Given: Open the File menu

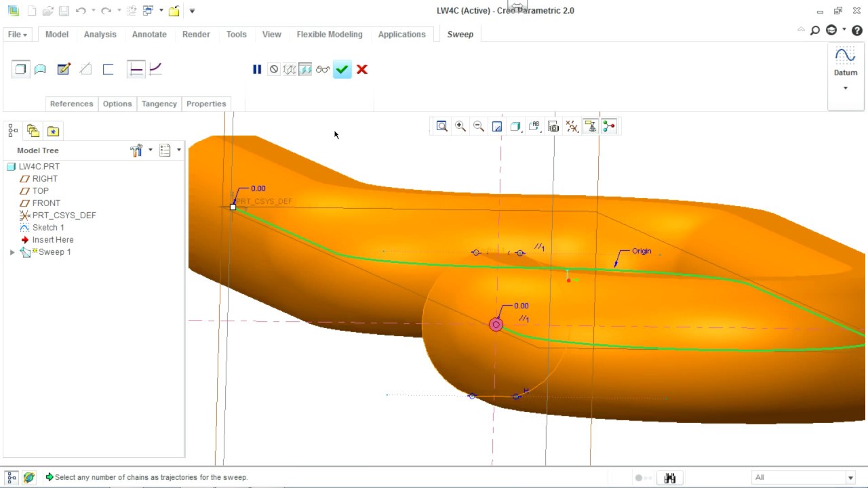Looking at the screenshot, I should point(17,35).
